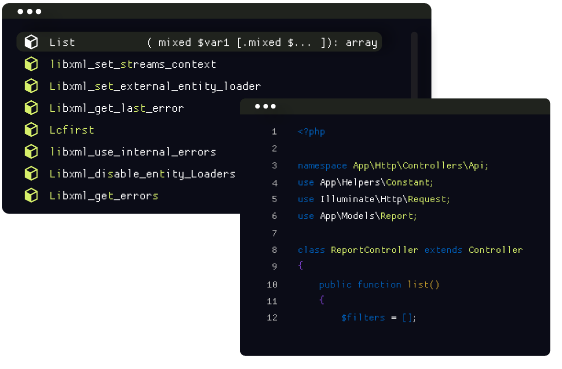This screenshot has width=562, height=369.
Task: Click the autocomplete list scrollbar
Action: (x=414, y=65)
